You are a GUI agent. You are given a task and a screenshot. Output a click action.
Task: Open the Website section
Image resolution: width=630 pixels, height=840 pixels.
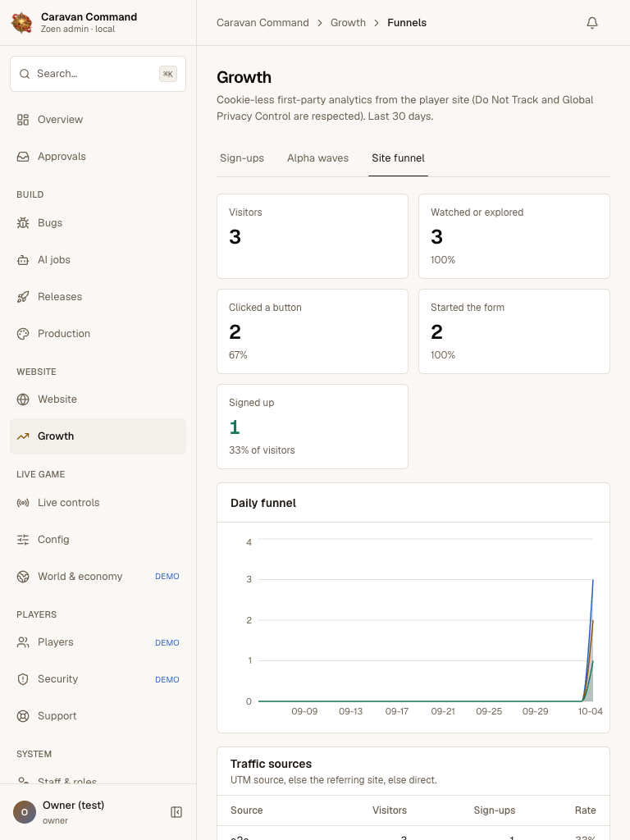[98, 399]
